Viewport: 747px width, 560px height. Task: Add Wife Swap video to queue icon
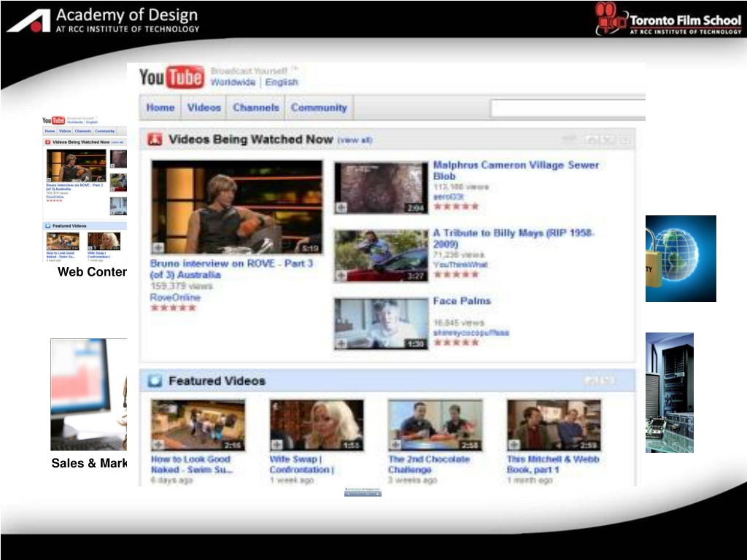(276, 445)
